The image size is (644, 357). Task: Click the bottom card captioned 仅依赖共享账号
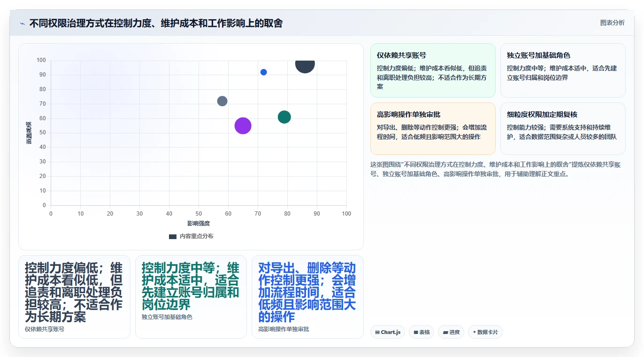(x=74, y=296)
